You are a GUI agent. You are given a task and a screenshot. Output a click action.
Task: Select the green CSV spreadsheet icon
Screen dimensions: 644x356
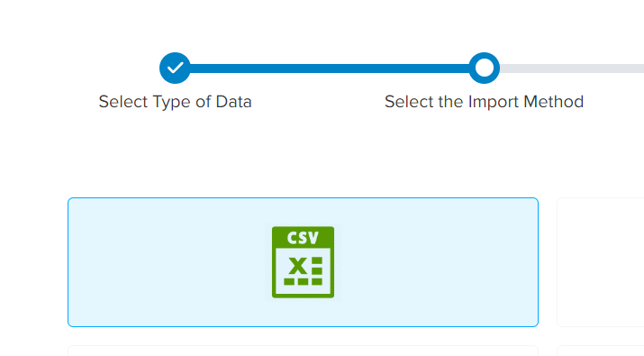click(304, 262)
